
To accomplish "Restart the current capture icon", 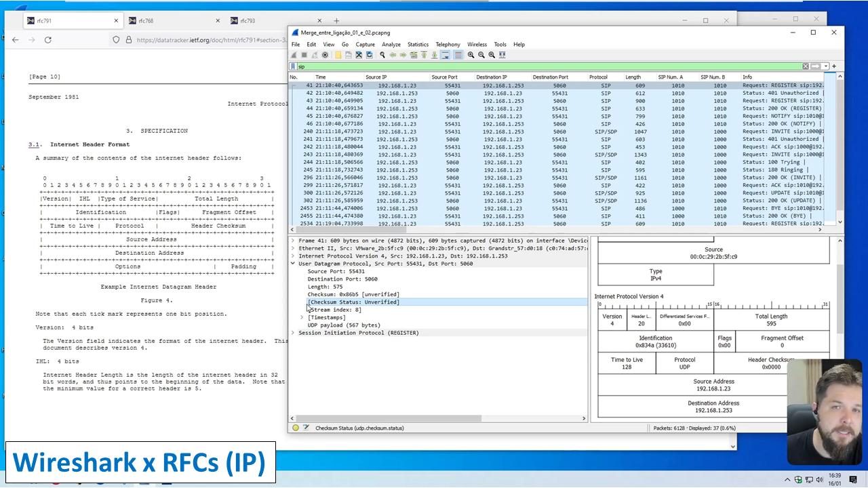I will click(315, 55).
